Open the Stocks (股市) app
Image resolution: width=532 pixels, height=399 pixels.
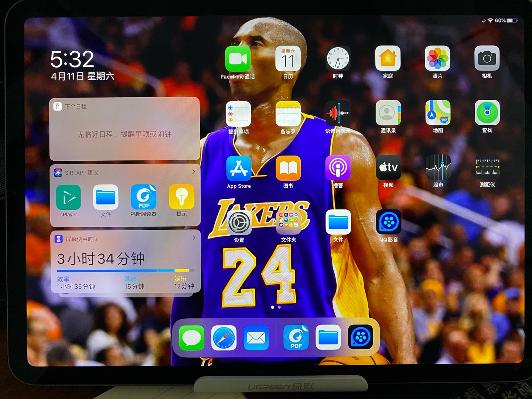click(x=438, y=167)
